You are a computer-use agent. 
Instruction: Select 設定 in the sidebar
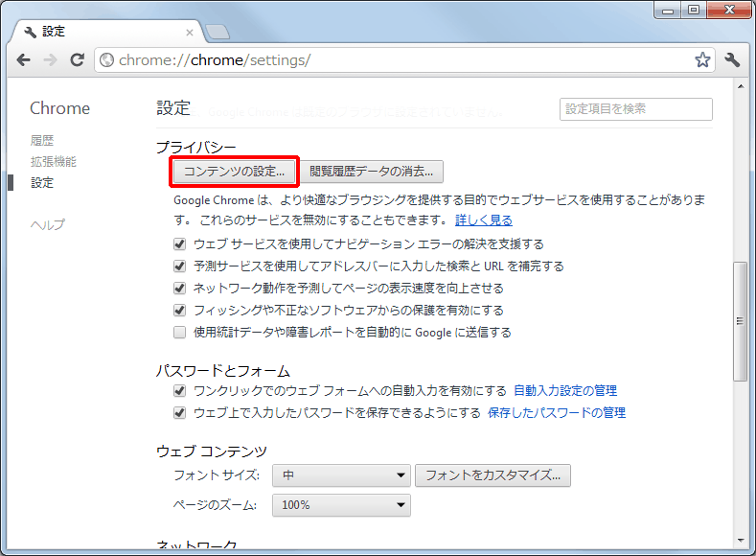tap(42, 183)
